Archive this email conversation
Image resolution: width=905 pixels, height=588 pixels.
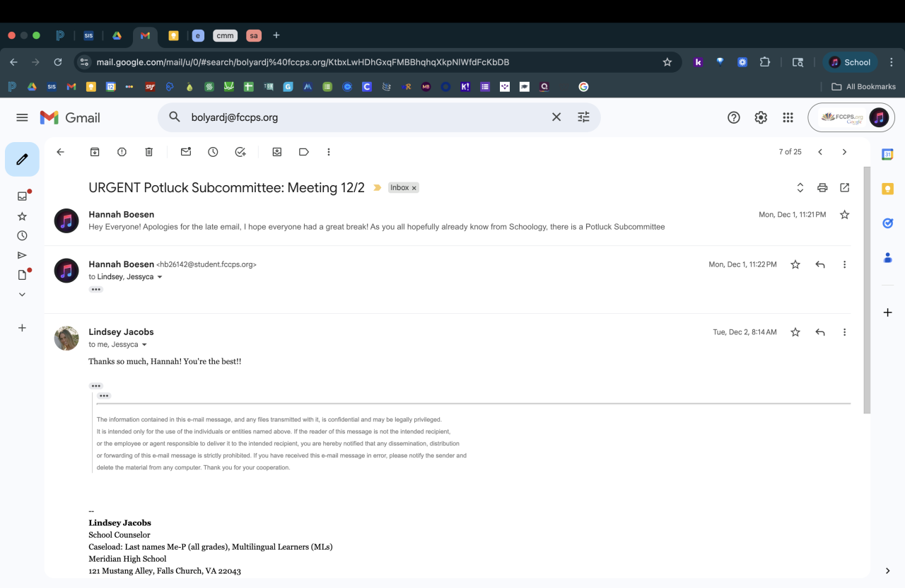95,152
